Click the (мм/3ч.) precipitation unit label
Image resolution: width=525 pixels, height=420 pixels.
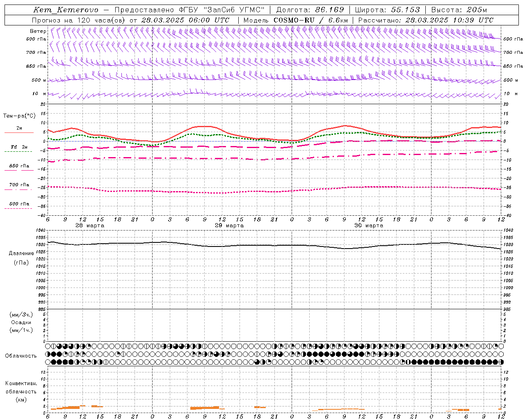click(21, 315)
